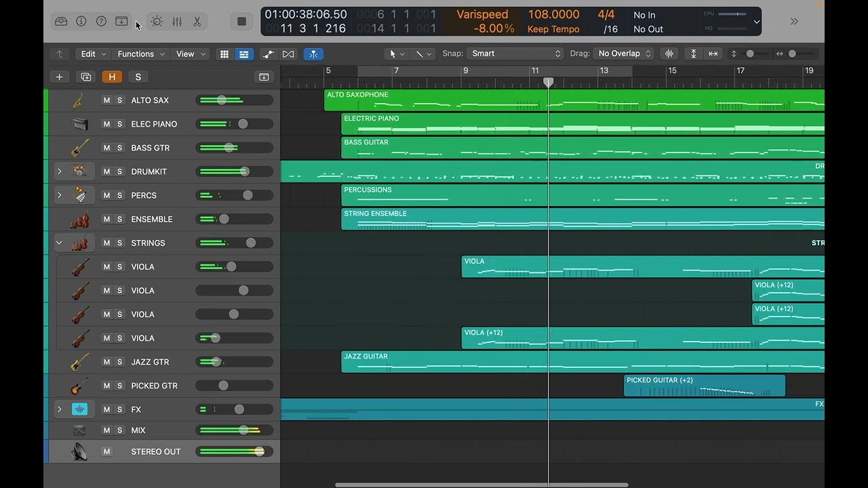Open the Functions menu
Viewport: 868px width, 488px height.
click(x=142, y=54)
